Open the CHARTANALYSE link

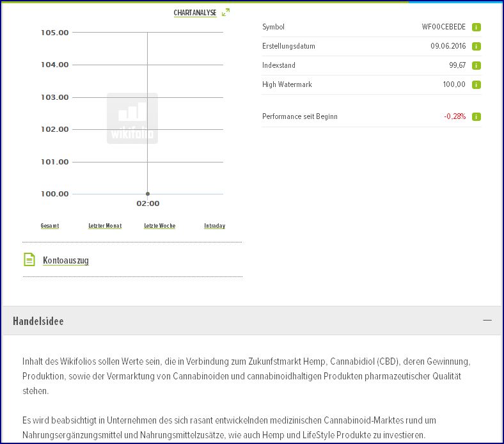[195, 13]
